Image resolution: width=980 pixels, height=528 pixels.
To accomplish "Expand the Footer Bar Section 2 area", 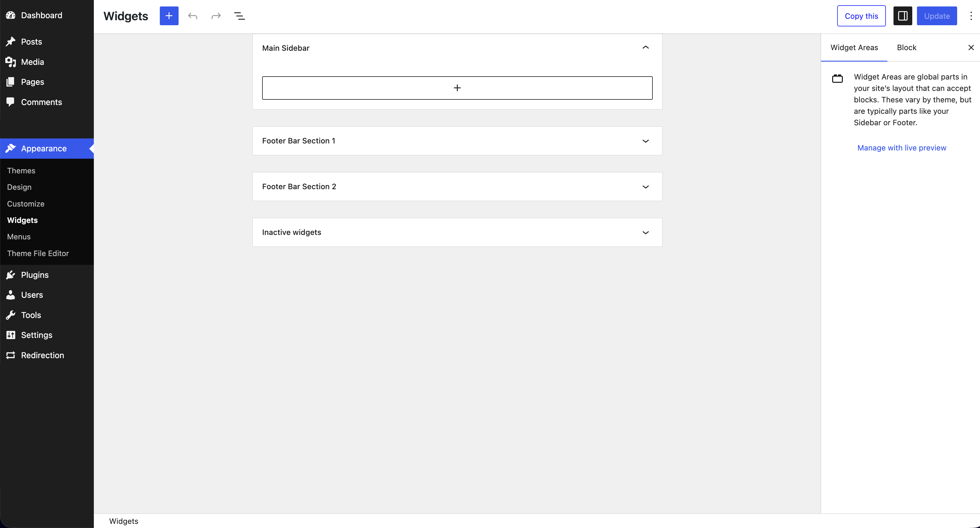I will (645, 187).
